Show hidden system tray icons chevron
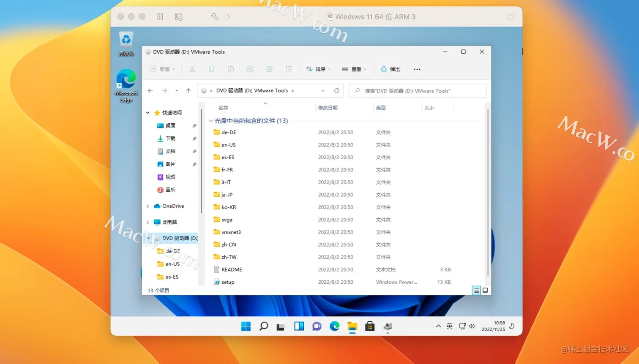Screen dimensions: 639x364 438,326
